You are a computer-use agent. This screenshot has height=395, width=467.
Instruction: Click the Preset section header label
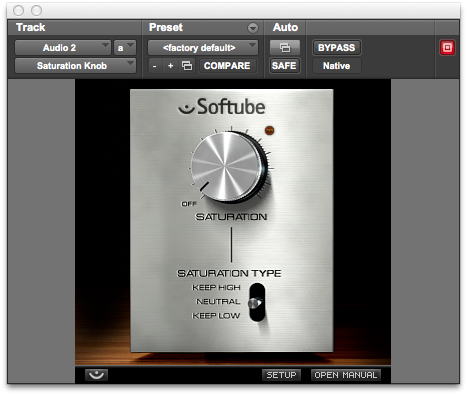pos(166,27)
